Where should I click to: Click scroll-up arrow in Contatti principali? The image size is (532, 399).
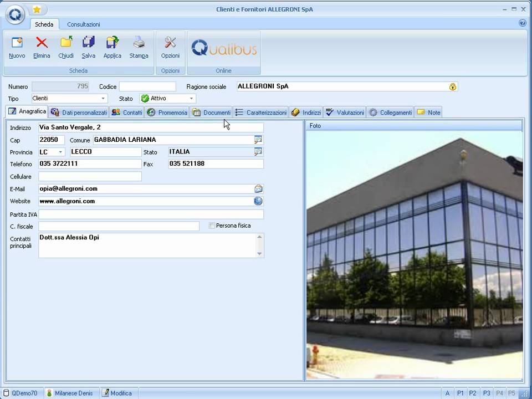click(259, 237)
